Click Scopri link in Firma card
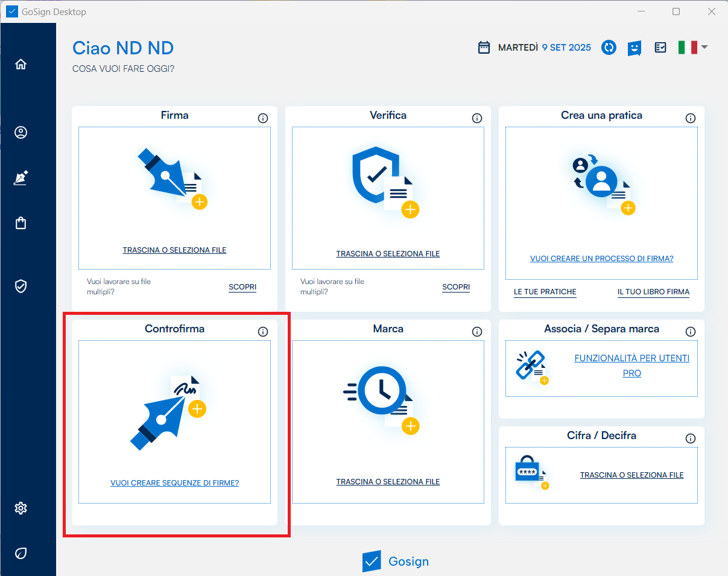 click(242, 287)
